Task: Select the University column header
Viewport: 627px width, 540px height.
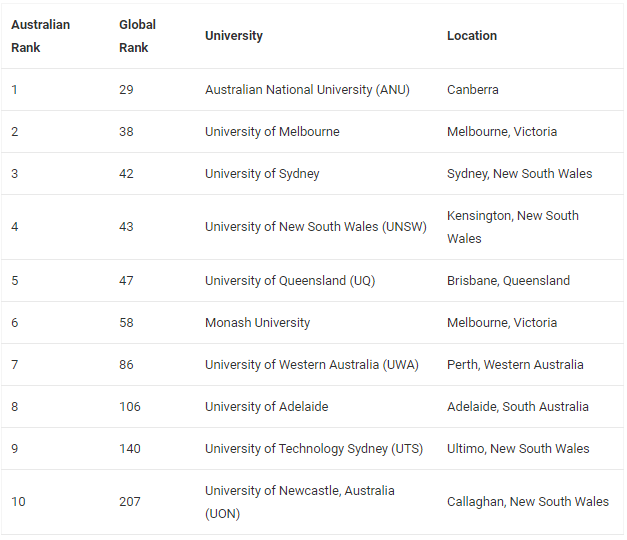Action: pos(234,36)
